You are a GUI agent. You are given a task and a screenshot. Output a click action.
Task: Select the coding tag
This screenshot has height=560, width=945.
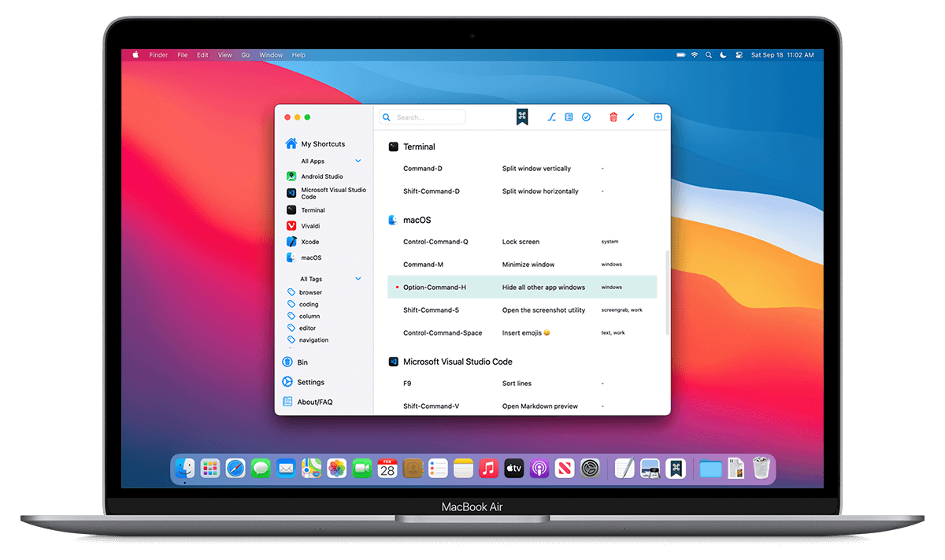(309, 304)
